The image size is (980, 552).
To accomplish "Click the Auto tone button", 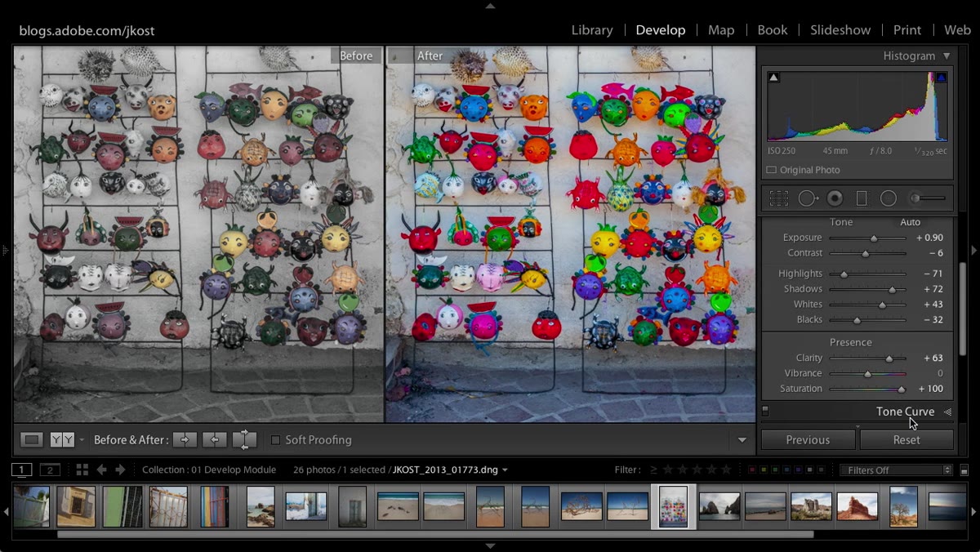I will pyautogui.click(x=910, y=222).
